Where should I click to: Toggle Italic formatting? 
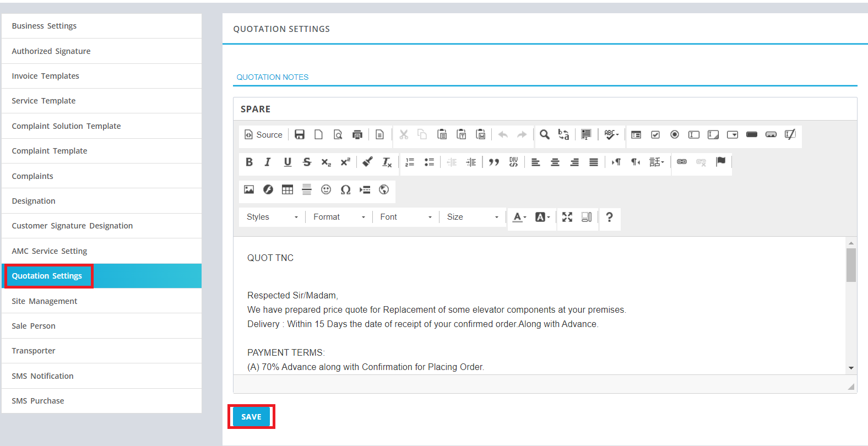[268, 162]
